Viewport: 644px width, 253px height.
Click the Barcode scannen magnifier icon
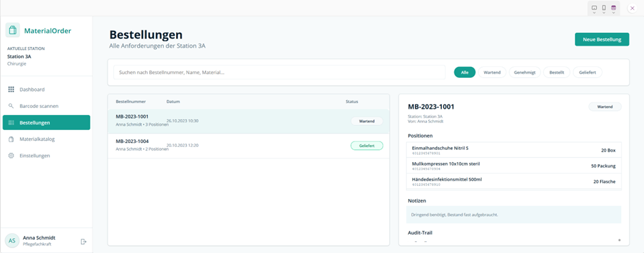coord(11,106)
